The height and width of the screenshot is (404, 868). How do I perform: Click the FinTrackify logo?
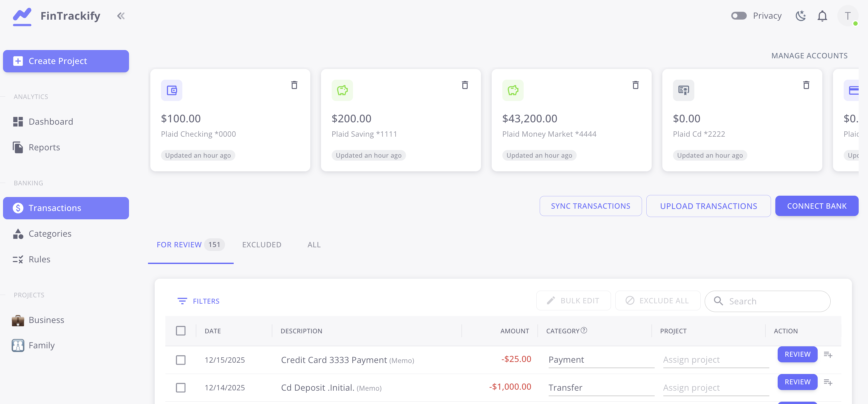pyautogui.click(x=22, y=16)
